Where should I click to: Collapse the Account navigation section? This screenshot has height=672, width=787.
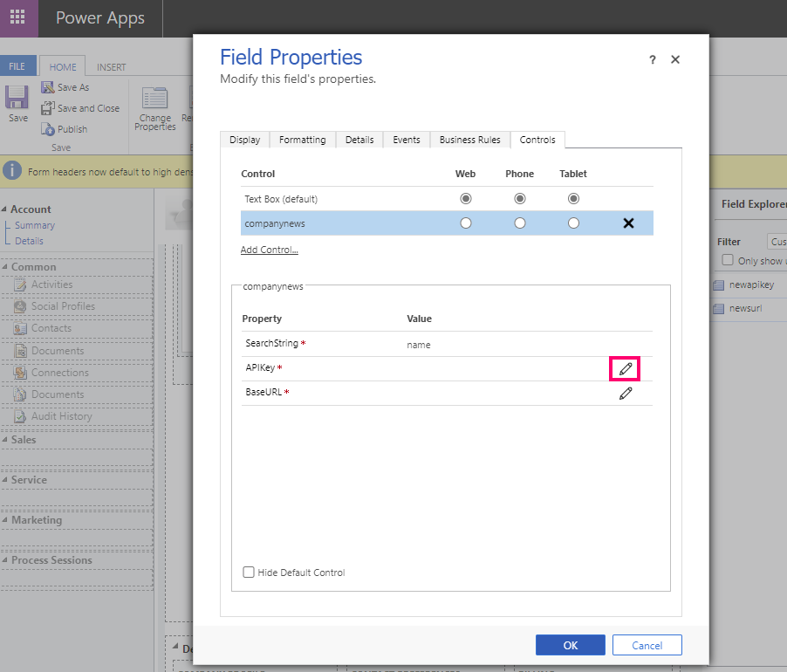tap(4, 209)
